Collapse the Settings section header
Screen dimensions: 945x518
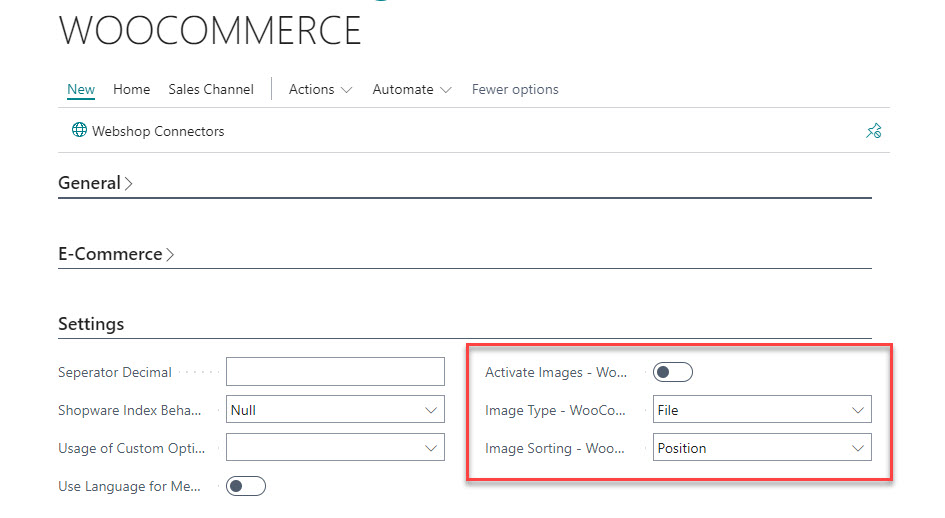[x=91, y=324]
